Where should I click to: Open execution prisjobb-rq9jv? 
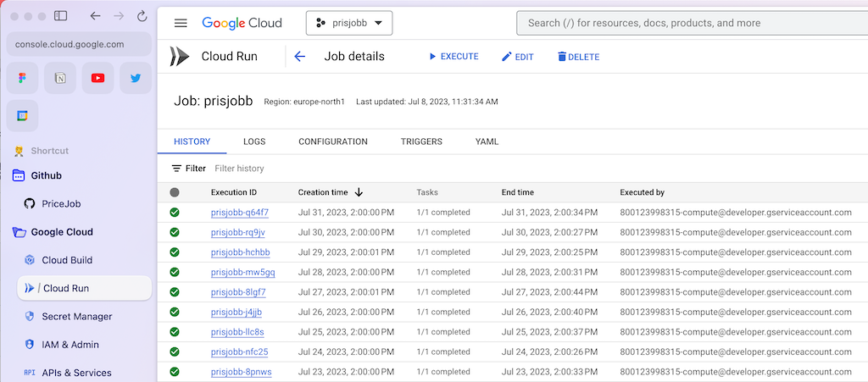pos(238,232)
